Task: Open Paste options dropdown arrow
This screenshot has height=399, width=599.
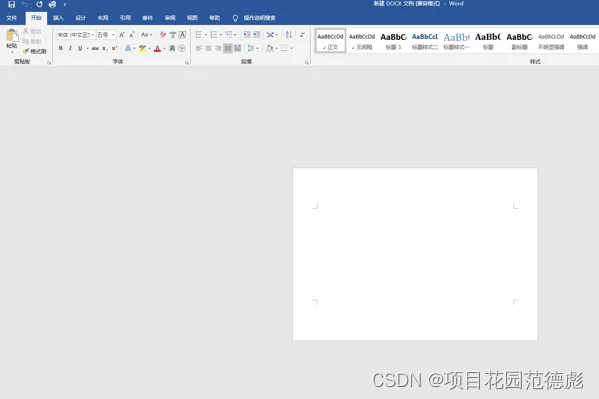Action: pyautogui.click(x=12, y=51)
